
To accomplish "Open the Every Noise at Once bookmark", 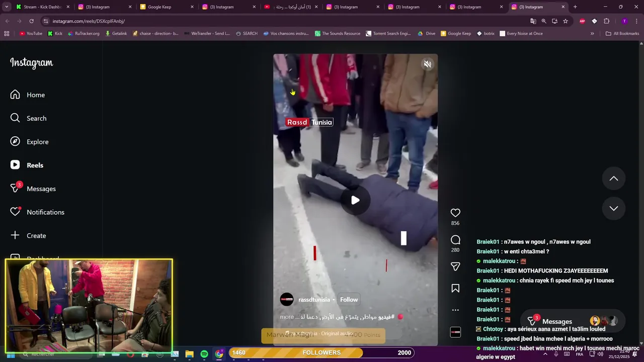I will [x=521, y=34].
